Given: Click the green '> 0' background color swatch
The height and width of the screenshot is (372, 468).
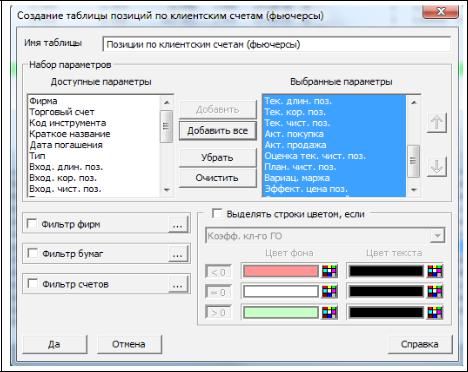Looking at the screenshot, I should [281, 312].
